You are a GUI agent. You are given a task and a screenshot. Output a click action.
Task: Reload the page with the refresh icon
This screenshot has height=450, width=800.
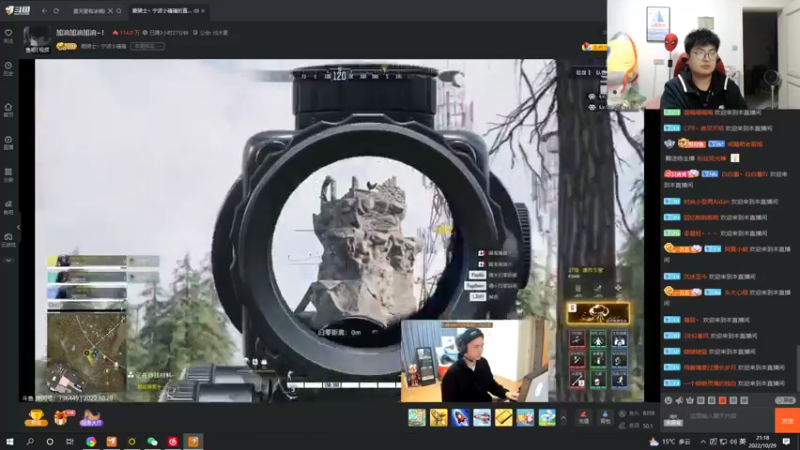56,11
